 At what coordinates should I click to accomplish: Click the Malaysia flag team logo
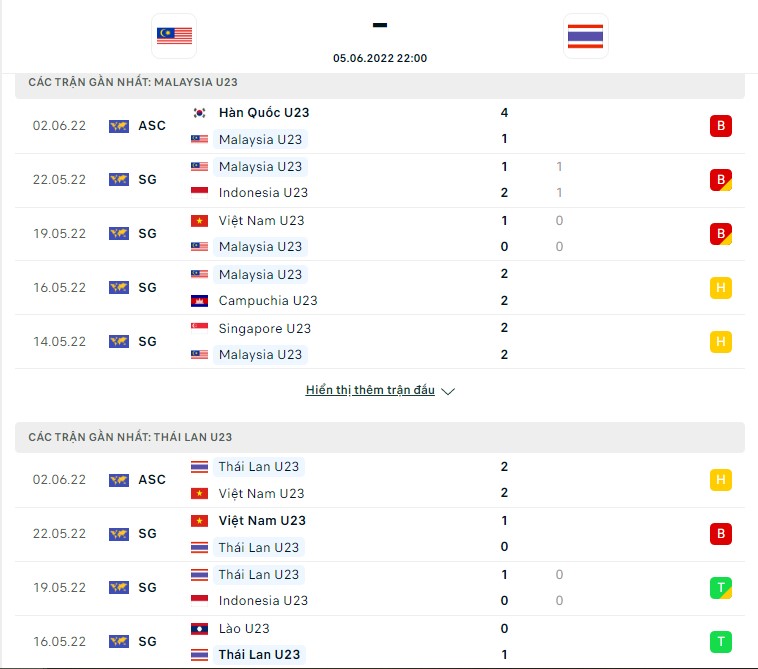click(x=174, y=36)
